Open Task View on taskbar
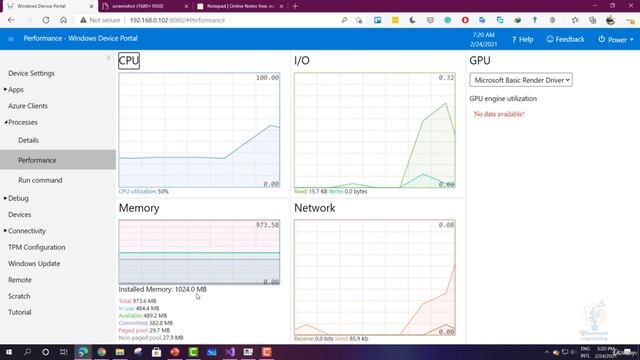This screenshot has height=360, width=640. pyautogui.click(x=64, y=352)
